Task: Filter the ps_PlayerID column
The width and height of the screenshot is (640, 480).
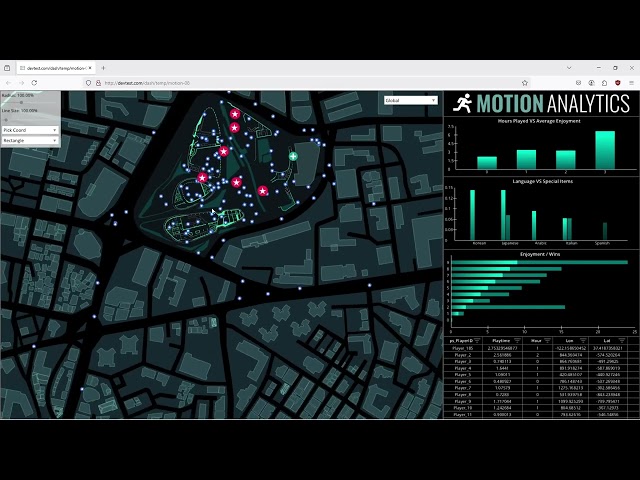Action: coord(477,340)
